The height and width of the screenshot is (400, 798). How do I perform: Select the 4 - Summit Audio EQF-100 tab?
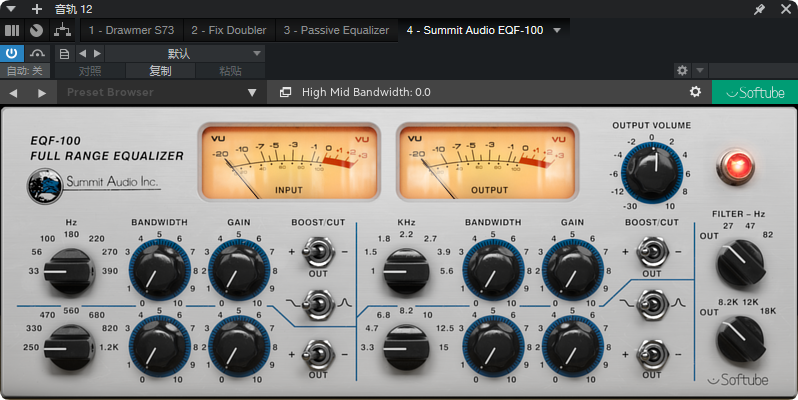point(475,31)
